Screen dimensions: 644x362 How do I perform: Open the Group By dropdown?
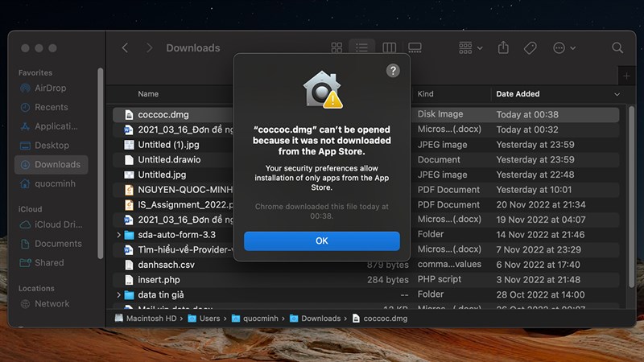coord(470,48)
